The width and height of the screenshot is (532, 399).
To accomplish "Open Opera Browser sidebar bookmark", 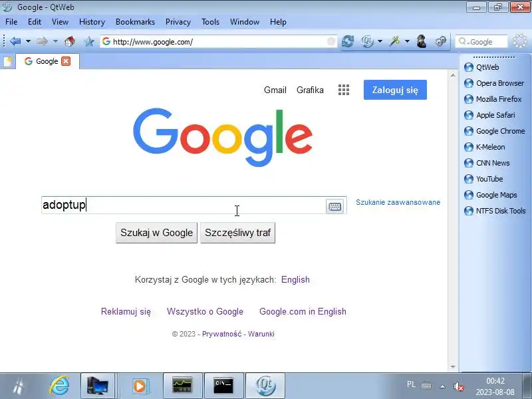I will click(x=494, y=83).
